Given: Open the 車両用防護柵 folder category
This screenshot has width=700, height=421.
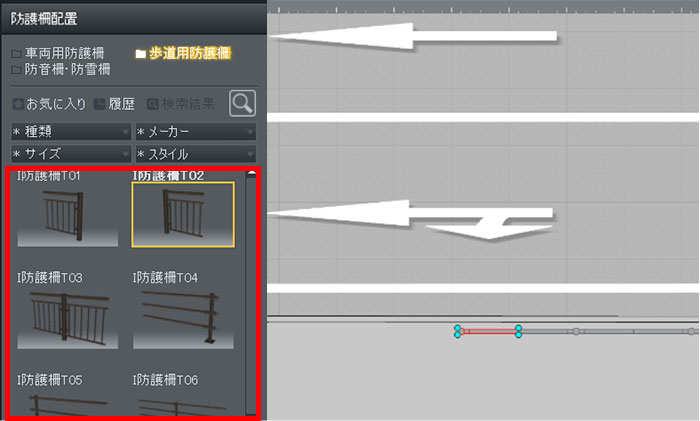Looking at the screenshot, I should [58, 54].
